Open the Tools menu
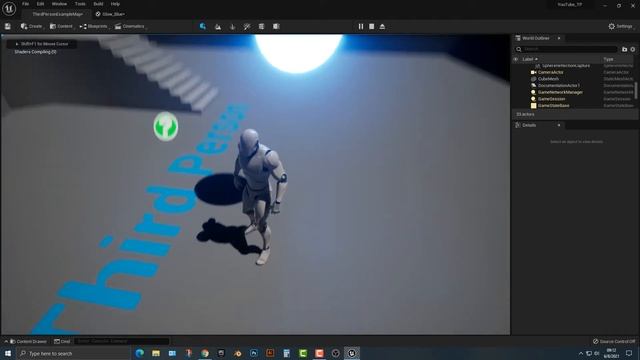 (80, 4)
